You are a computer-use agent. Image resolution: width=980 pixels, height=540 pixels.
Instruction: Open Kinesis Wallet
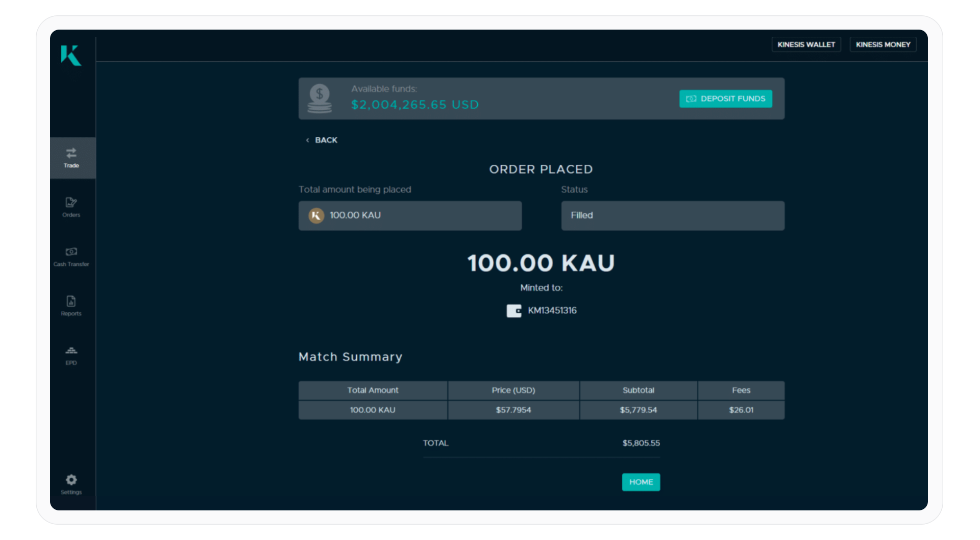806,44
